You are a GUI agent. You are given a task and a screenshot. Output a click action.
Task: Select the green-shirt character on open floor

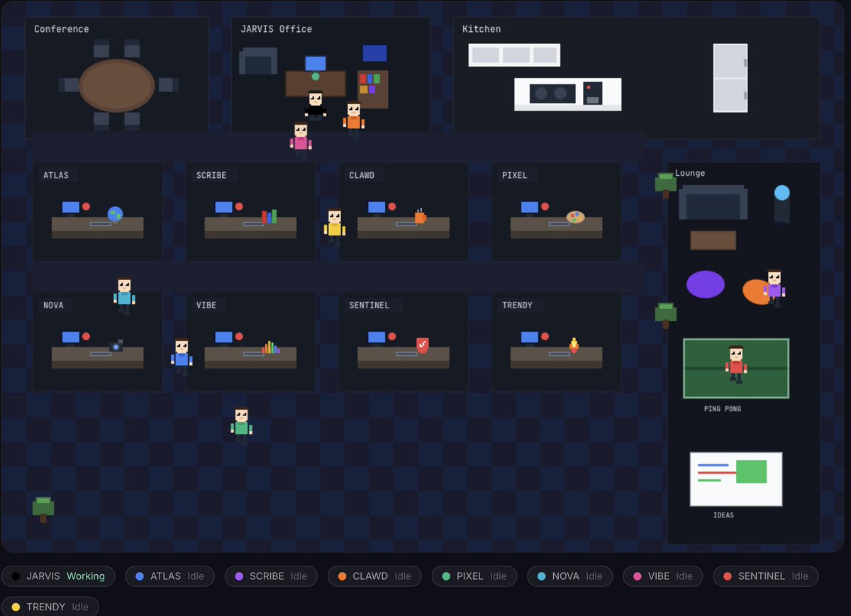(242, 425)
